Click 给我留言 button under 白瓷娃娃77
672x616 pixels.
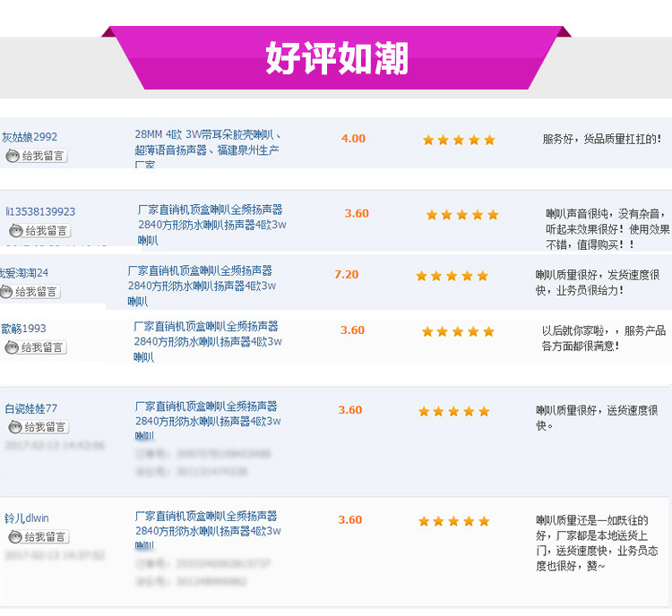click(x=39, y=427)
